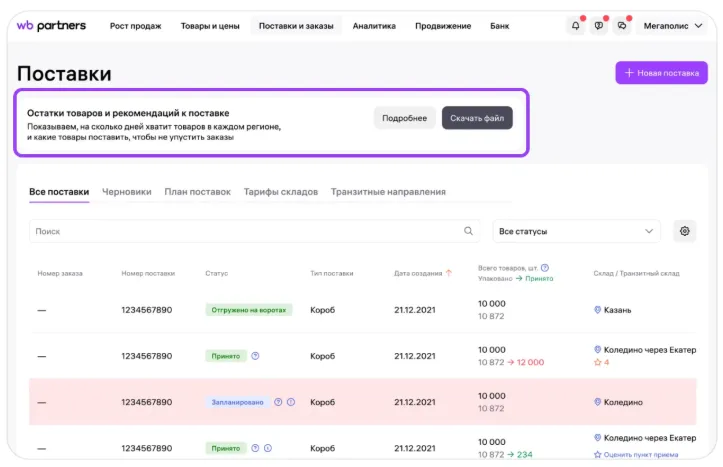Switch to the 'Черновики' tab

[x=126, y=192]
